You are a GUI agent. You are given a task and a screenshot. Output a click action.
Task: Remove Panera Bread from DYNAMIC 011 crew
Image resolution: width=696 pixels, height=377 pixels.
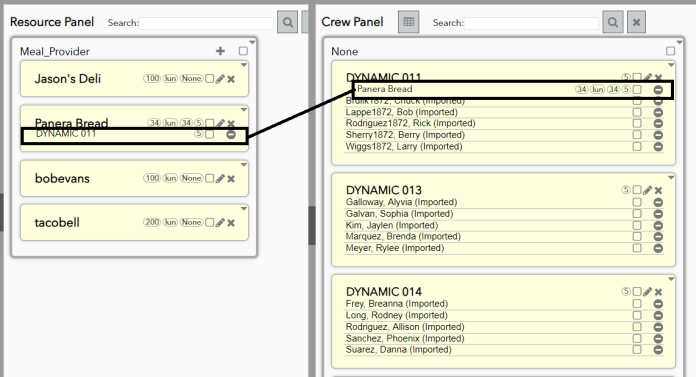(x=658, y=90)
